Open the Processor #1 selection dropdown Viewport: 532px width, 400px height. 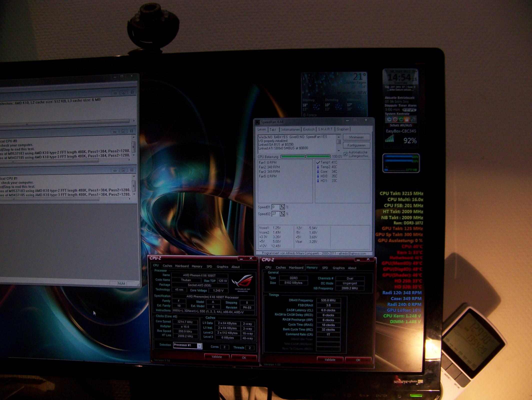pyautogui.click(x=199, y=346)
